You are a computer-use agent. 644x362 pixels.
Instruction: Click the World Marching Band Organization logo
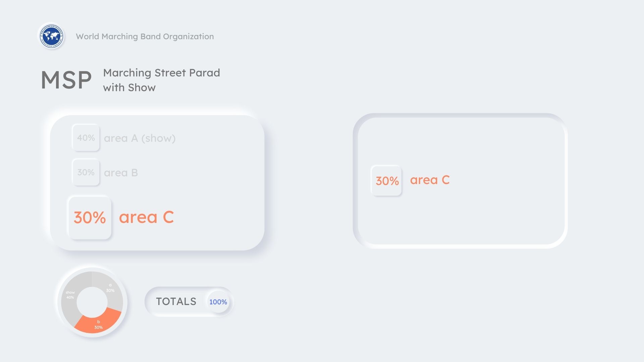click(51, 36)
